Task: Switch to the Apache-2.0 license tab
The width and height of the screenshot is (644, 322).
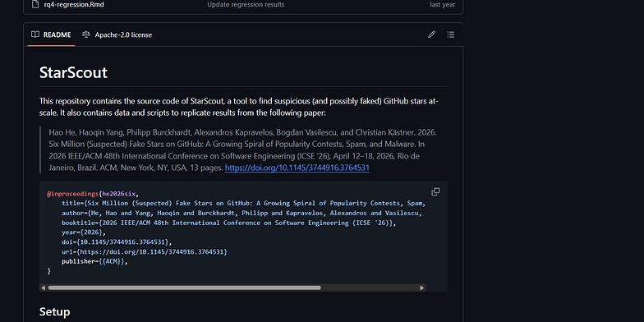Action: point(117,34)
